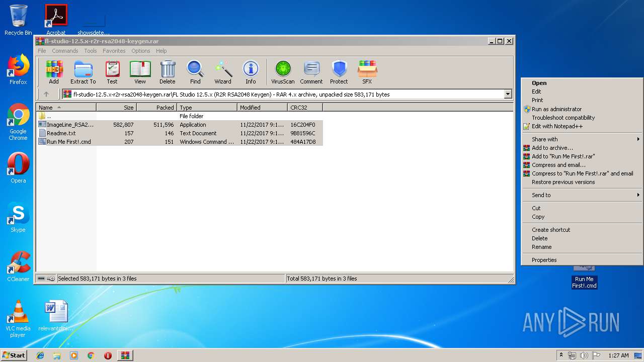Choose Compress and email... option

[x=582, y=165]
